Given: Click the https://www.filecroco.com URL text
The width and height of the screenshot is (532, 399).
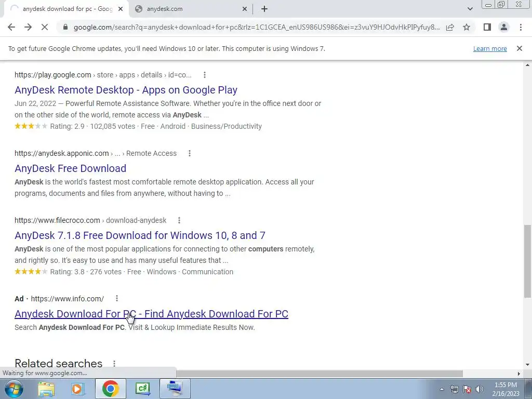Looking at the screenshot, I should pyautogui.click(x=57, y=220).
